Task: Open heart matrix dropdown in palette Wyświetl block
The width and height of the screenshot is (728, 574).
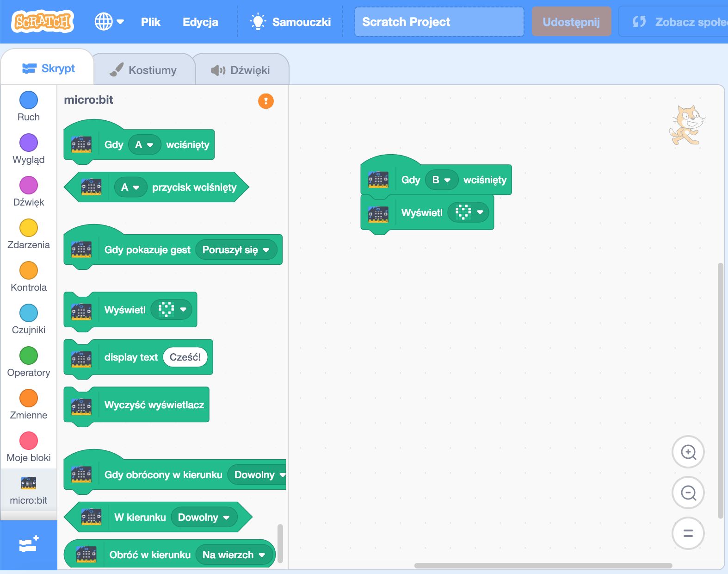Action: [172, 310]
